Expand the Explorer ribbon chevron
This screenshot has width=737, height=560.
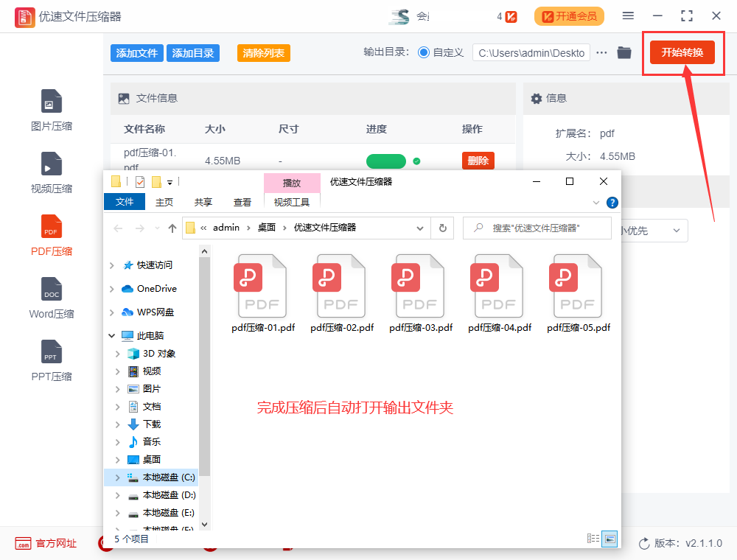click(596, 203)
